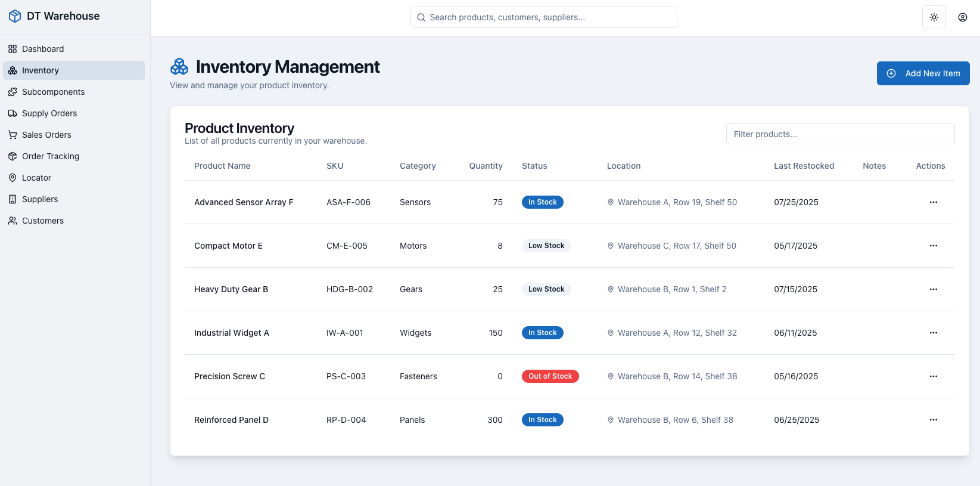Click In Stock badge for Advanced Sensor Array F

pyautogui.click(x=543, y=202)
